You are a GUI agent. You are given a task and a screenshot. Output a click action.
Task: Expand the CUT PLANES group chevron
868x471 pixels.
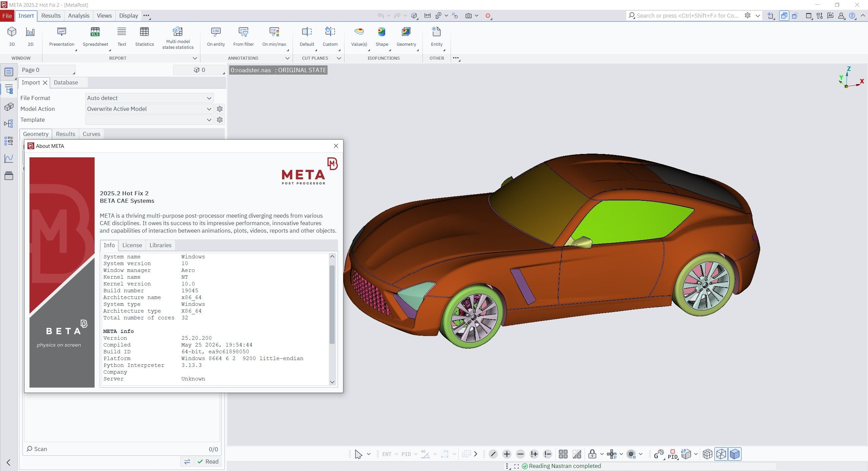(x=339, y=58)
